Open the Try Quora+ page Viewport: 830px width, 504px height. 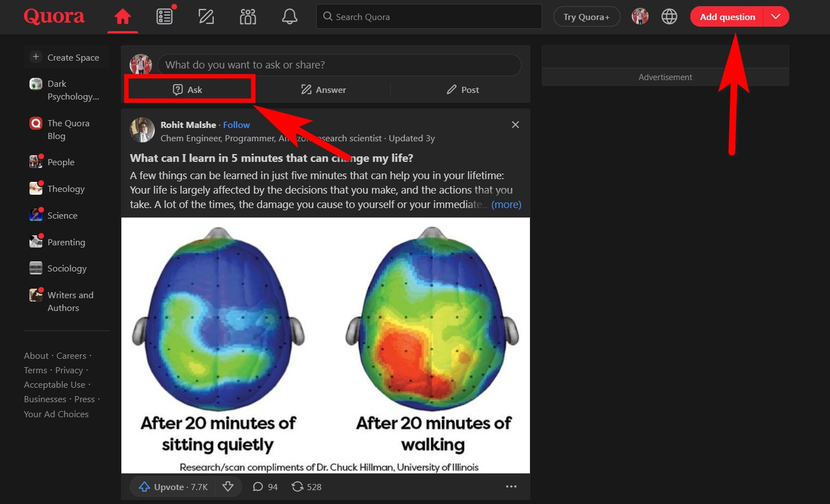[587, 17]
